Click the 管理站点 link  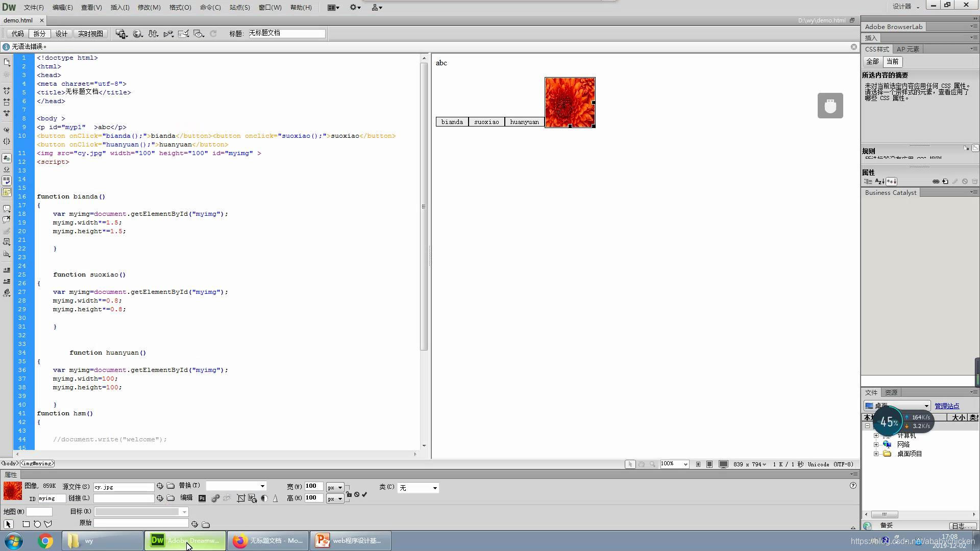coord(946,406)
